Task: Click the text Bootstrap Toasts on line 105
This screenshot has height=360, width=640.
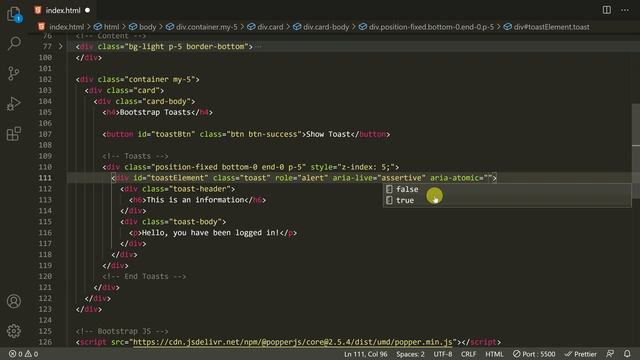Action: click(155, 112)
